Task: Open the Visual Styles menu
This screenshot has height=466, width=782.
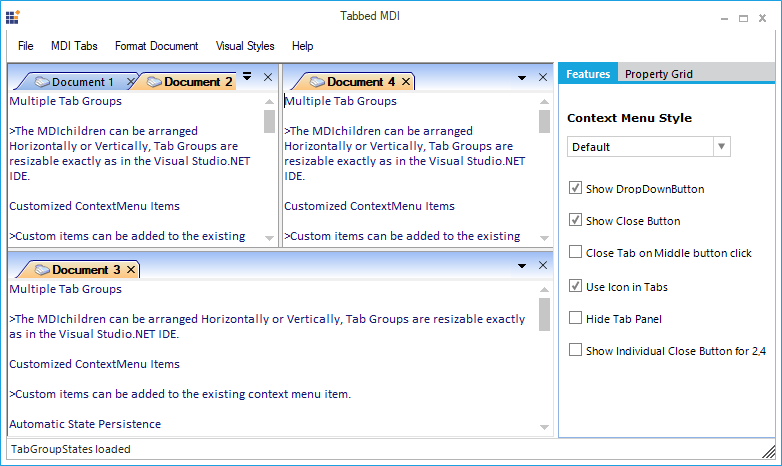Action: 245,46
